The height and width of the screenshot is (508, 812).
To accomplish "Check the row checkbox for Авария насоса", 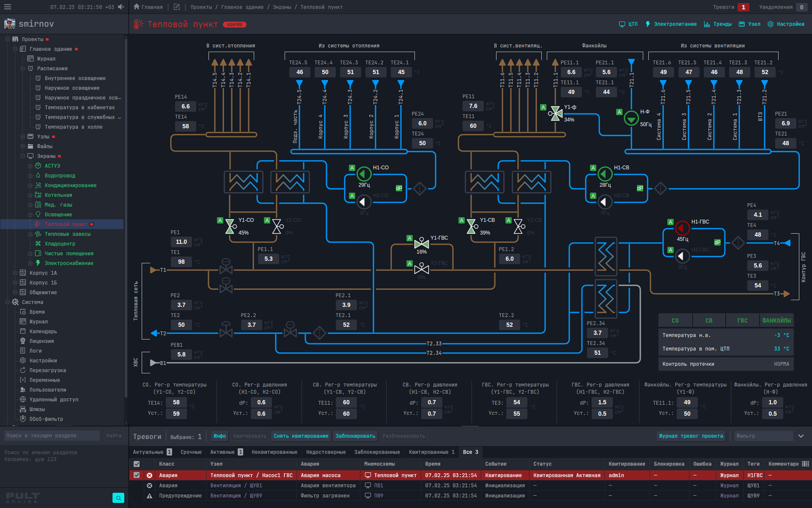I will point(137,475).
